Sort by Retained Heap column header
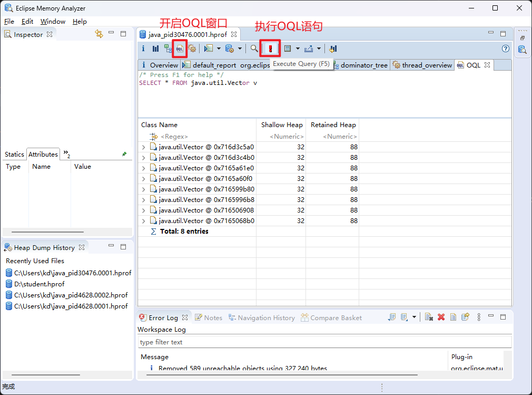 332,125
